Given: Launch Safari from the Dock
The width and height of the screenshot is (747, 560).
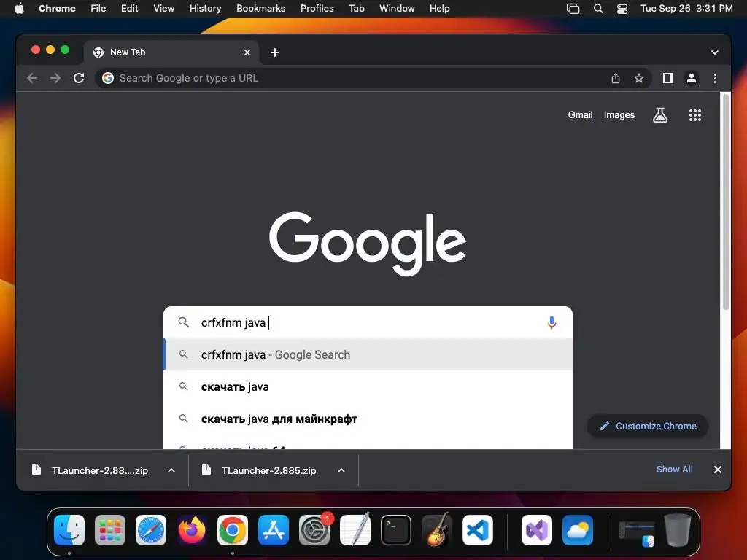Looking at the screenshot, I should [151, 530].
